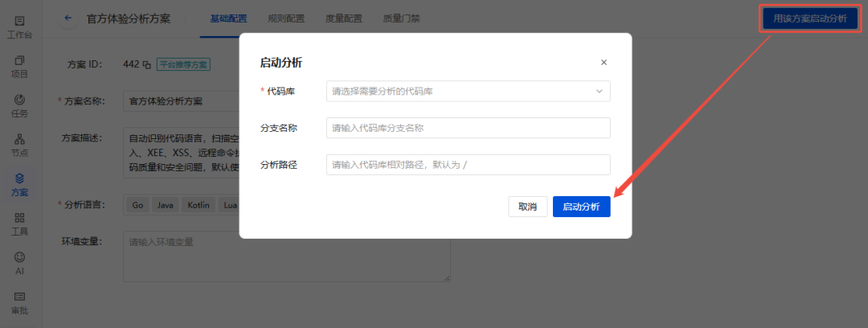Expand the 代码库 repository dropdown
The height and width of the screenshot is (328, 868).
[x=469, y=92]
